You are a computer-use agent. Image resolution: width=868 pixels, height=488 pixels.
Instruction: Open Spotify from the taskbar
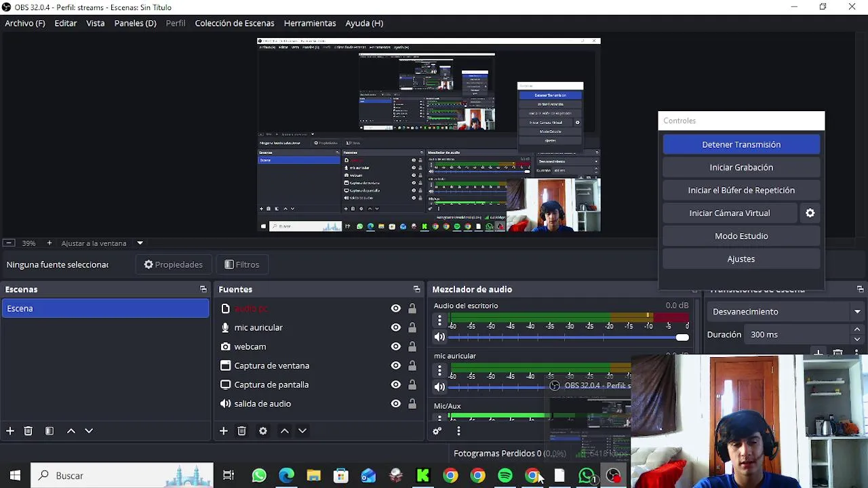click(x=505, y=476)
